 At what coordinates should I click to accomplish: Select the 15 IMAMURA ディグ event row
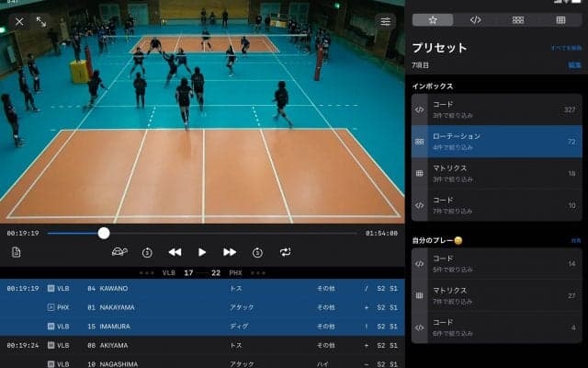202,327
